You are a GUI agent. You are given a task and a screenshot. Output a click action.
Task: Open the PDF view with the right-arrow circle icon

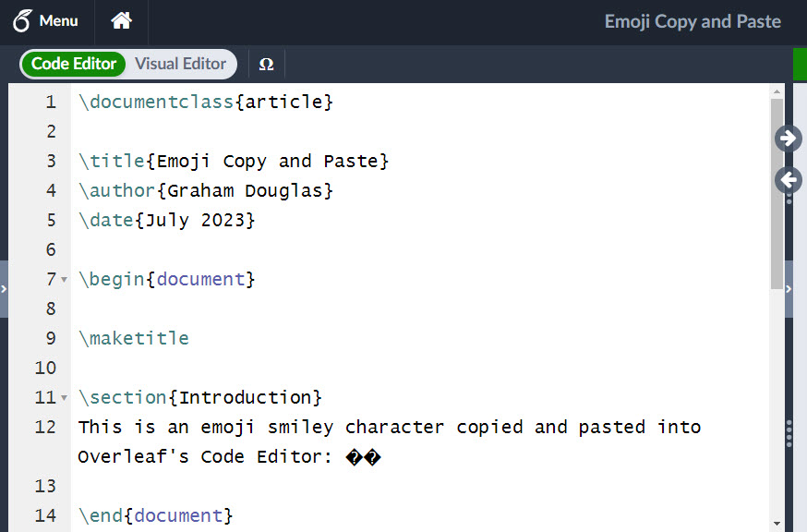787,138
